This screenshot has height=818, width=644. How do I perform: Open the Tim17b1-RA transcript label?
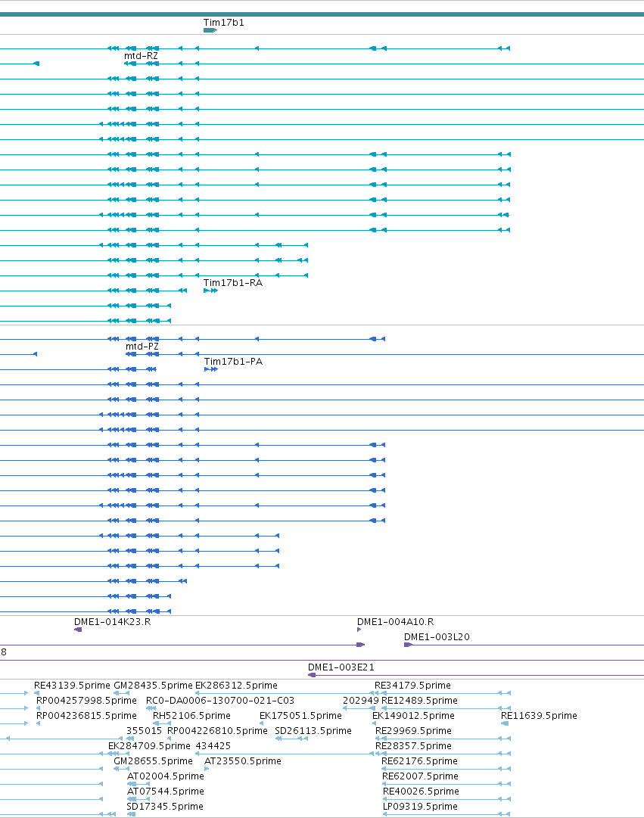(x=233, y=283)
